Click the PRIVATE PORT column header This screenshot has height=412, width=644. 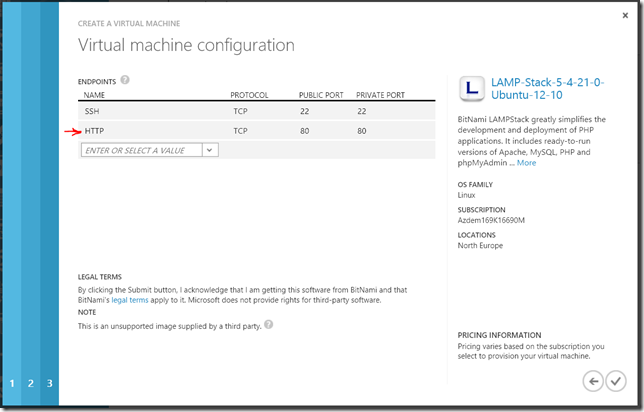coord(380,95)
